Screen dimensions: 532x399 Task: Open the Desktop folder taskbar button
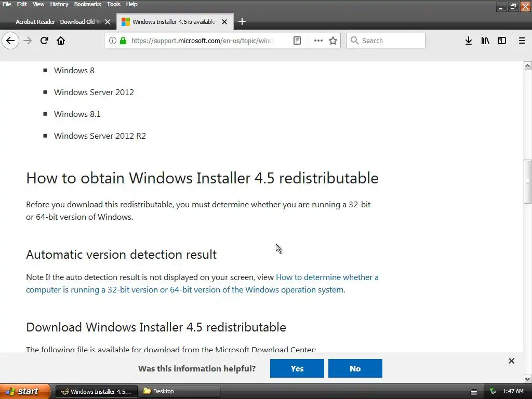point(180,392)
